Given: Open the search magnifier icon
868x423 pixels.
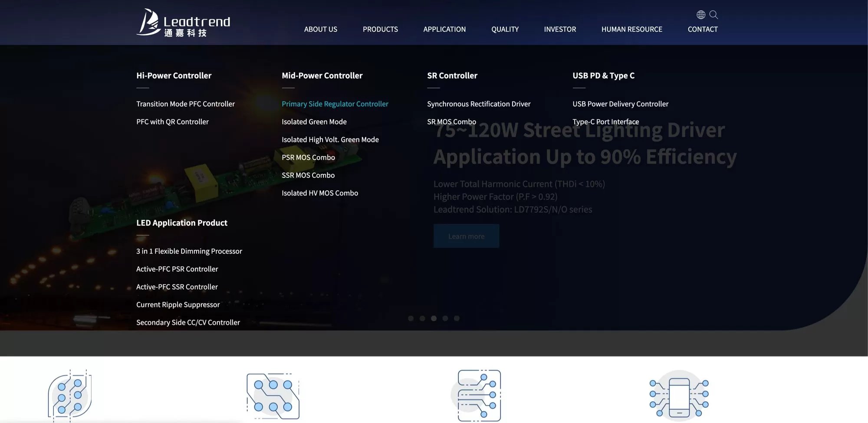Looking at the screenshot, I should pyautogui.click(x=713, y=15).
